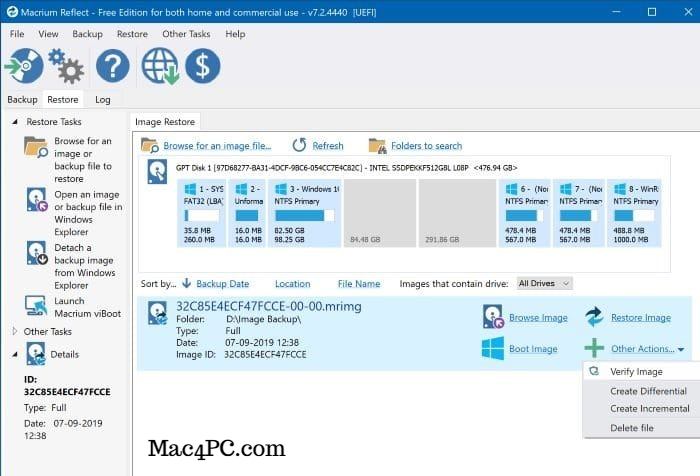This screenshot has width=700, height=476.
Task: Click the dollar sign purchase icon
Action: pos(203,66)
